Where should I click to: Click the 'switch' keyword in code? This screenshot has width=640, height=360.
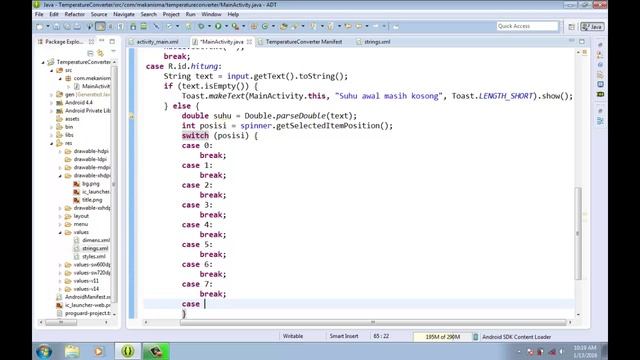click(x=195, y=136)
